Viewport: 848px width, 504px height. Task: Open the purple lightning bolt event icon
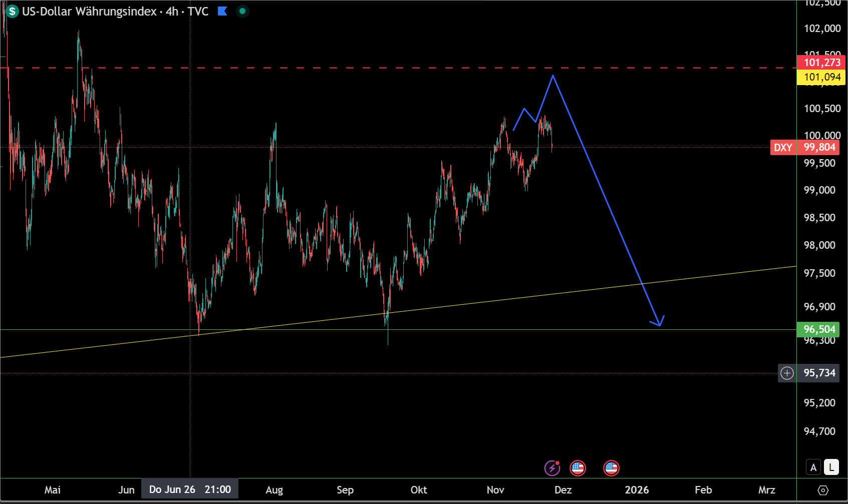(552, 468)
